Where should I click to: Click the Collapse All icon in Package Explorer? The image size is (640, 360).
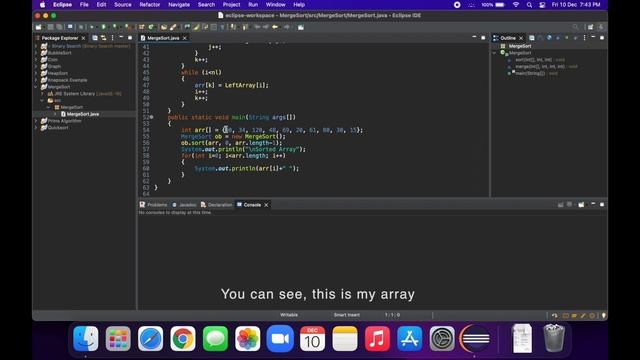(95, 38)
